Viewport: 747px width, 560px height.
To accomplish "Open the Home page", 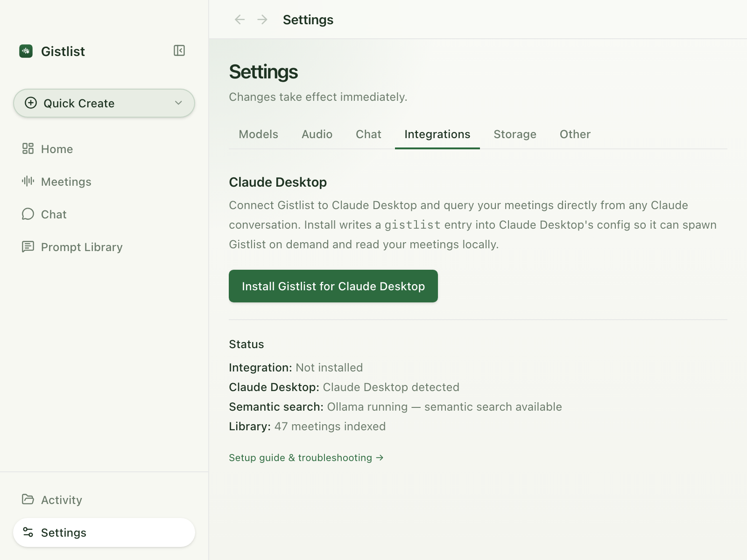I will click(x=104, y=149).
